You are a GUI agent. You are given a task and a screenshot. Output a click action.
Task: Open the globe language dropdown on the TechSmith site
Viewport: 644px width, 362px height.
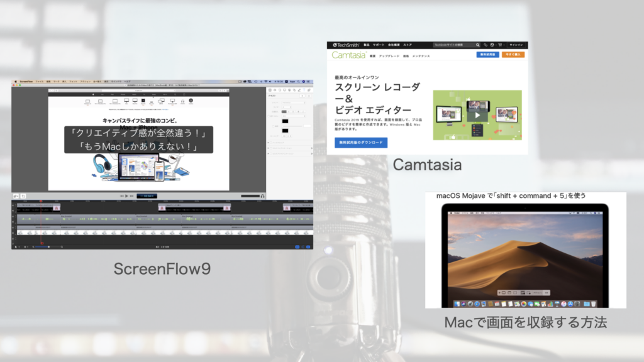point(492,45)
